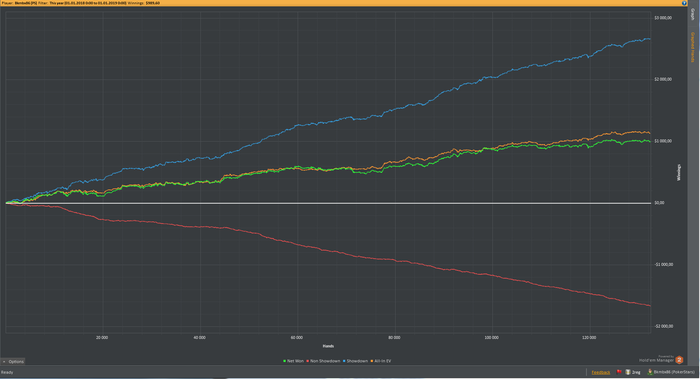Click the Ready status text

coord(7,372)
